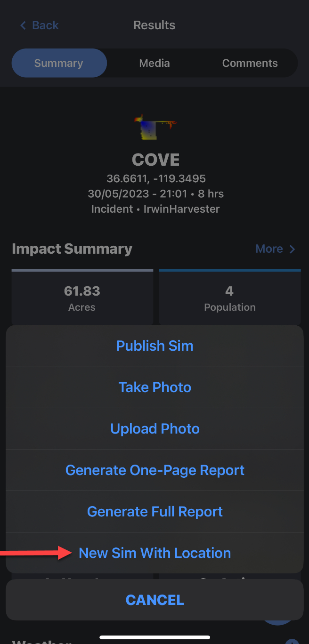Select New Sim With Location
The image size is (309, 644).
[154, 553]
